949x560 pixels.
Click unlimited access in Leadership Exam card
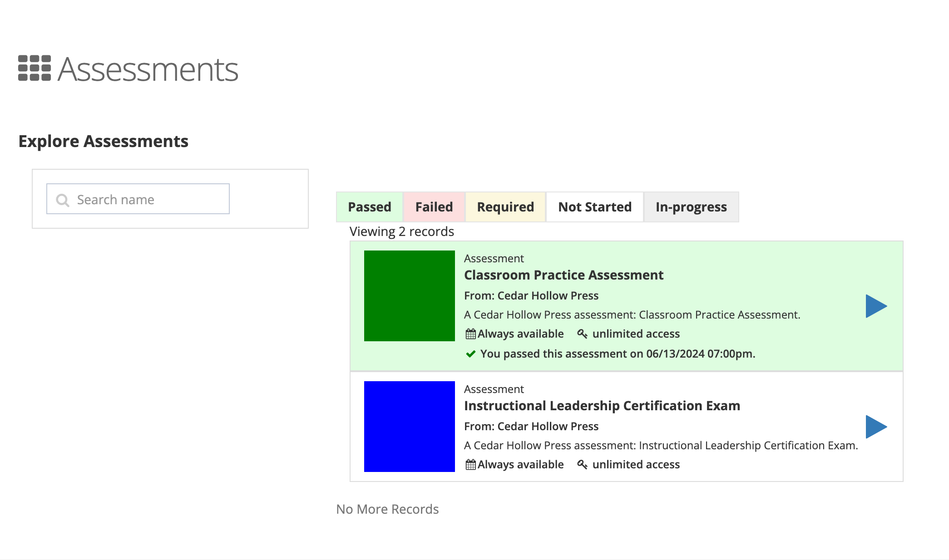(x=636, y=465)
